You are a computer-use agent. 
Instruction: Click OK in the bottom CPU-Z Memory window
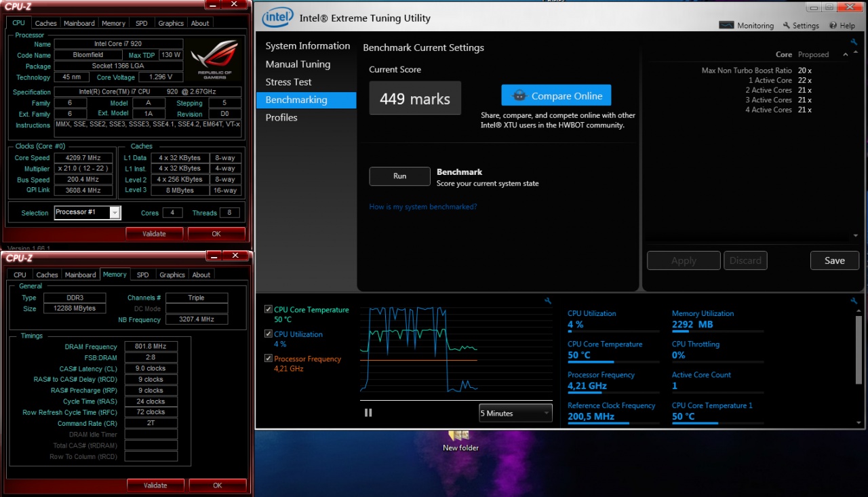point(218,485)
